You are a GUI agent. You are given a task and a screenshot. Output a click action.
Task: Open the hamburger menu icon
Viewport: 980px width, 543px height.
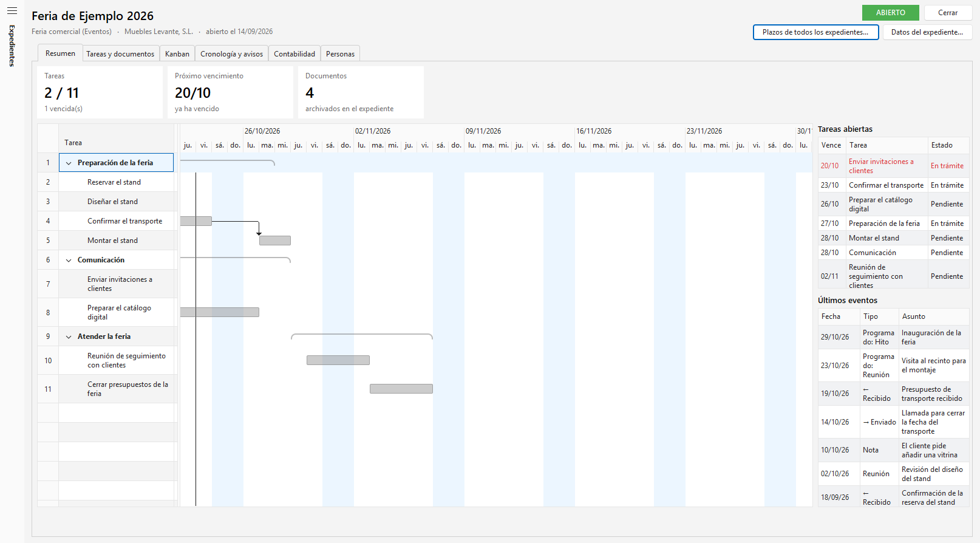click(12, 10)
